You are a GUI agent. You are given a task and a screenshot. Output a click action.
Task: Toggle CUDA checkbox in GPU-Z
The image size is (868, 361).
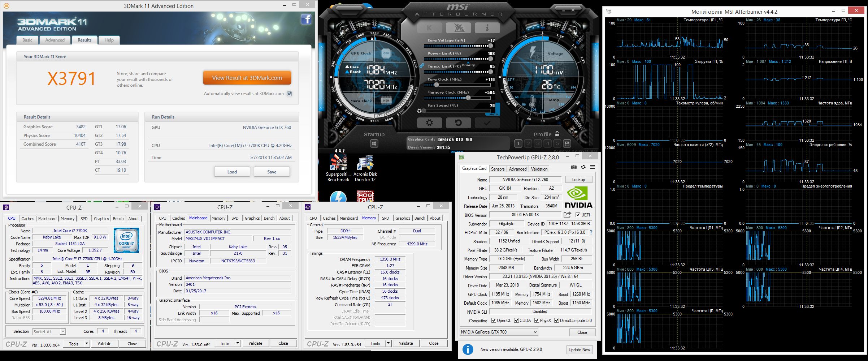click(x=517, y=321)
